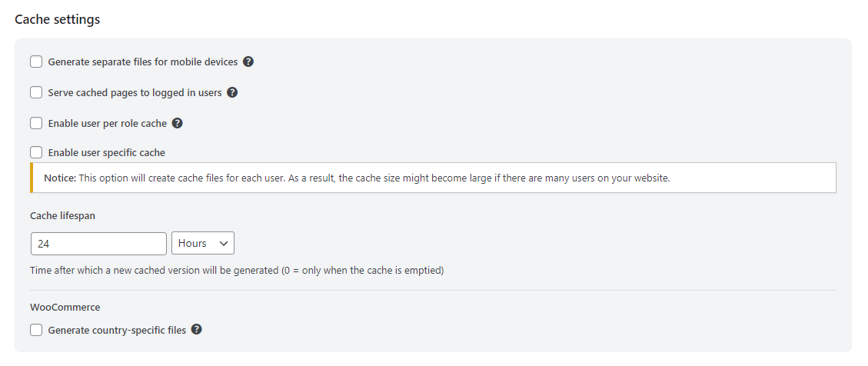
Task: Toggle the Enable user specific cache checkbox
Action: point(36,152)
